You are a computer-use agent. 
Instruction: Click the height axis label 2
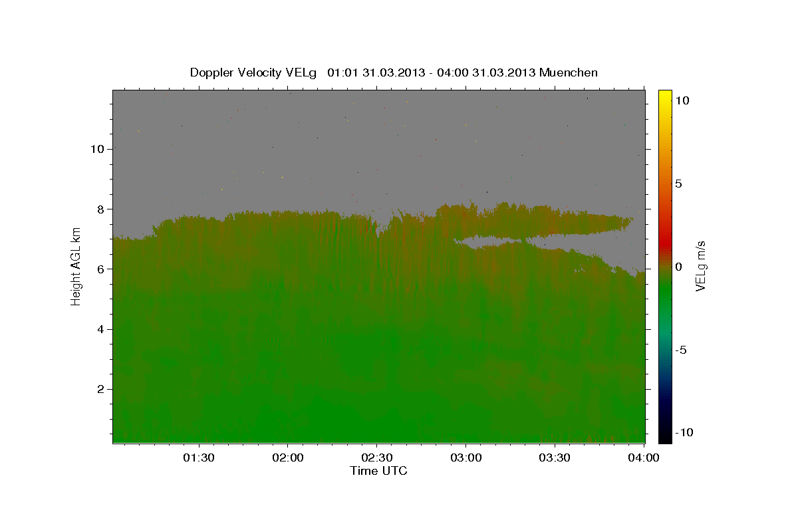tap(102, 389)
